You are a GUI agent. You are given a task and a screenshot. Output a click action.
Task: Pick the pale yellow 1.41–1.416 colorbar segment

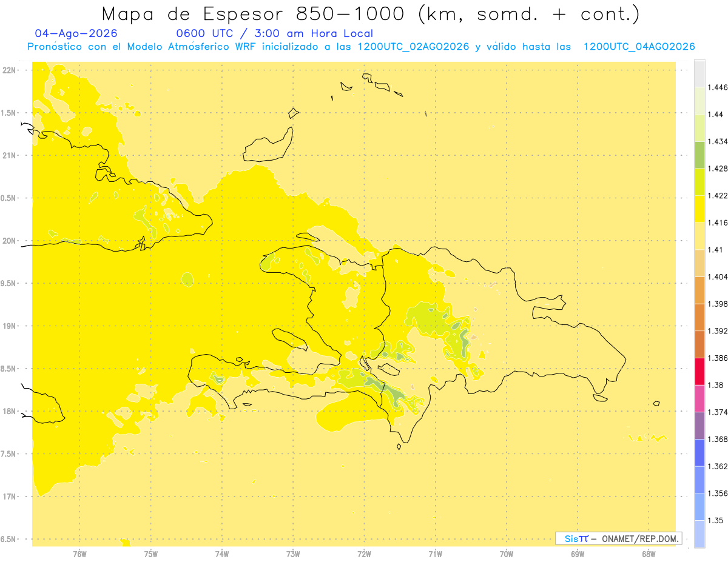(699, 236)
